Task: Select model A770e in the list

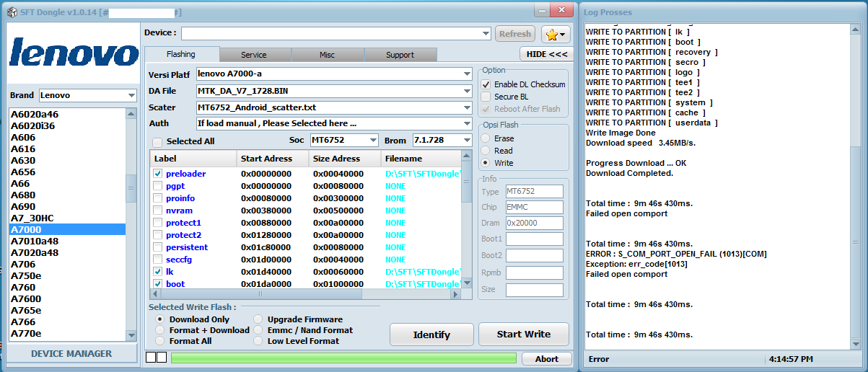Action: 67,333
